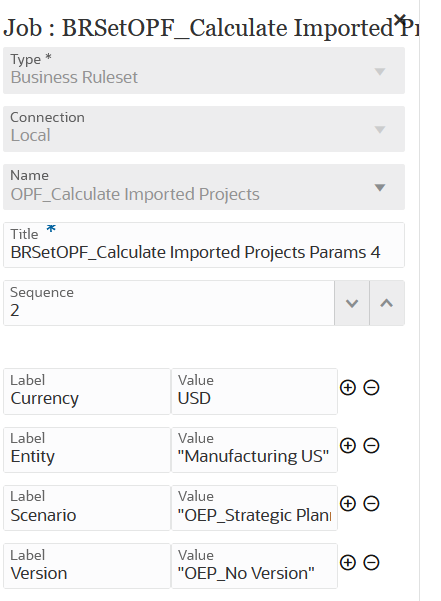The width and height of the screenshot is (441, 601).
Task: Remove the Scenario parameter row
Action: click(371, 503)
